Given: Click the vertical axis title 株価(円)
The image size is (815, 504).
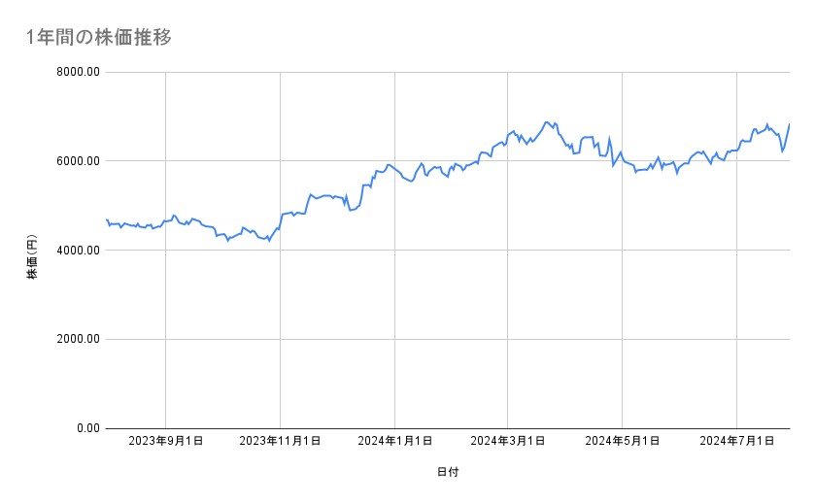Looking at the screenshot, I should tap(31, 258).
